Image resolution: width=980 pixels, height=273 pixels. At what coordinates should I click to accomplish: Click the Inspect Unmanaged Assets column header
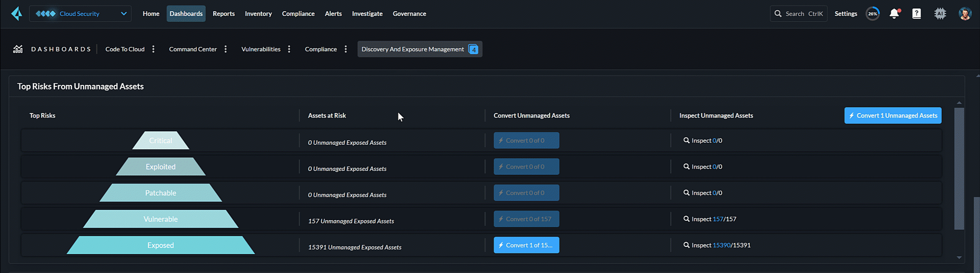[716, 116]
